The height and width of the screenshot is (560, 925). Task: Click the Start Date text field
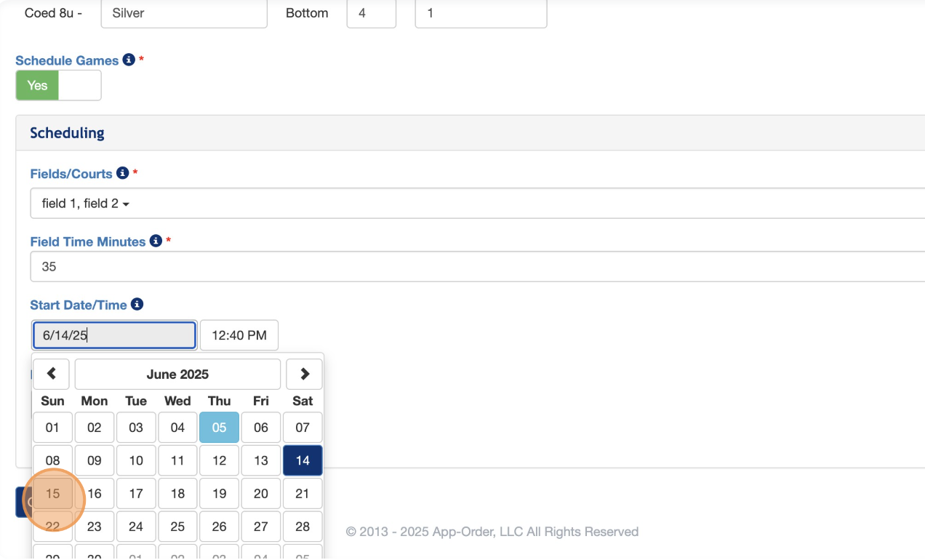(x=114, y=335)
